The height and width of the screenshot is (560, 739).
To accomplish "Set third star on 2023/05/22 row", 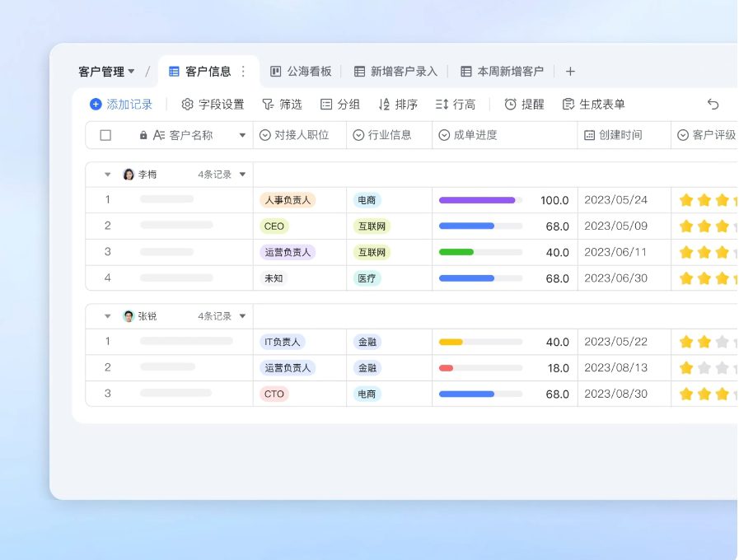I will 722,342.
